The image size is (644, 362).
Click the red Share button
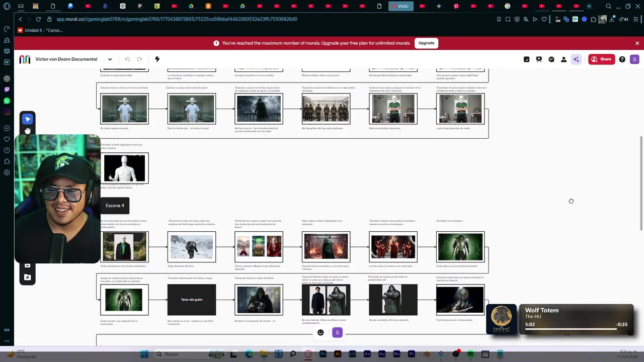(x=602, y=59)
